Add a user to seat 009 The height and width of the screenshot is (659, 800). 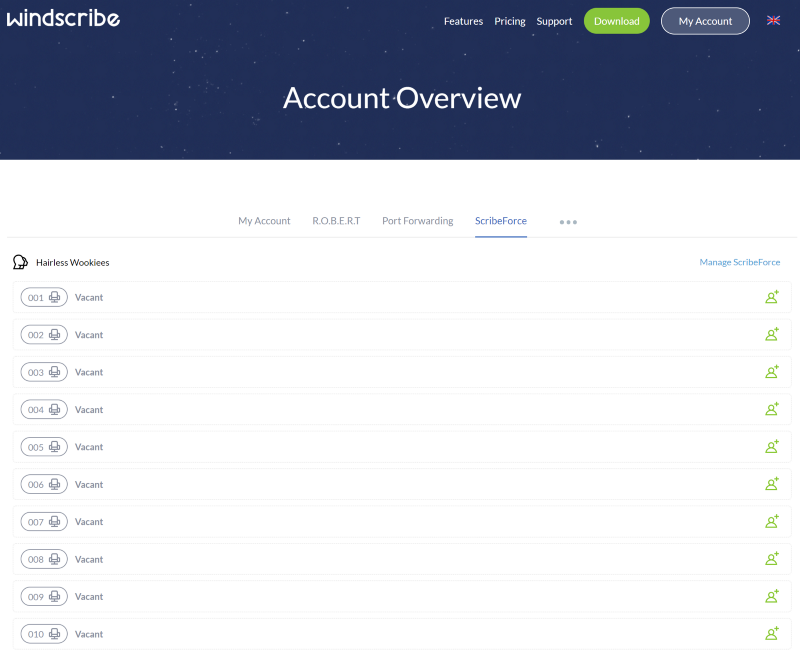coord(772,596)
